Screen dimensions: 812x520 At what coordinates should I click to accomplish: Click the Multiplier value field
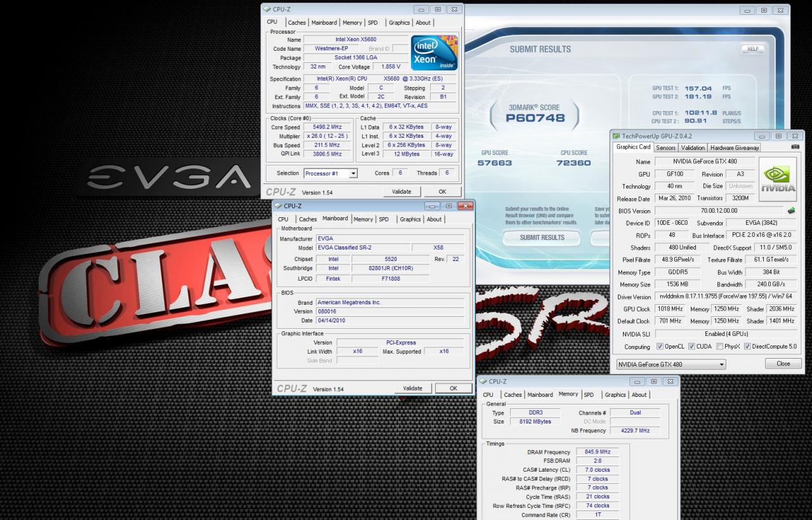(328, 136)
